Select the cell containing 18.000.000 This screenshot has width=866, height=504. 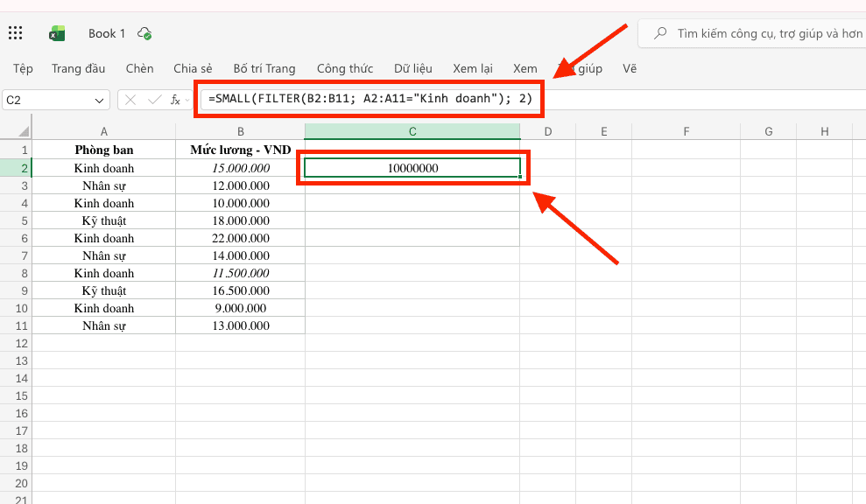coord(240,220)
